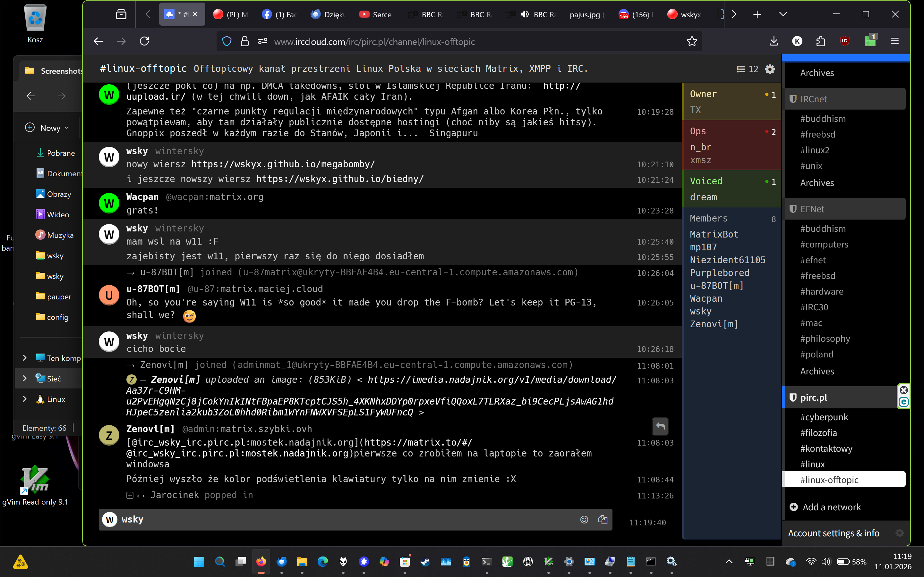Expand the Linux tree item in Explorer
Screen dimensions: 924x577
pos(25,399)
